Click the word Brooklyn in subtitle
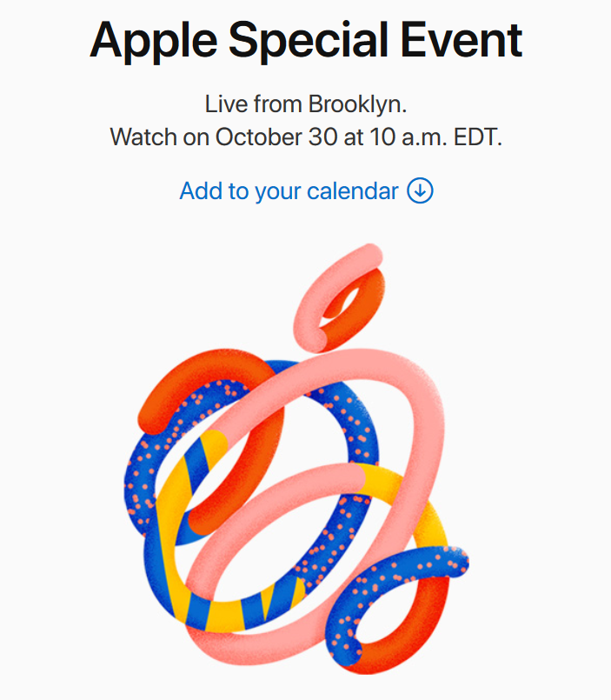Viewport: 611px width, 700px height. point(357,104)
